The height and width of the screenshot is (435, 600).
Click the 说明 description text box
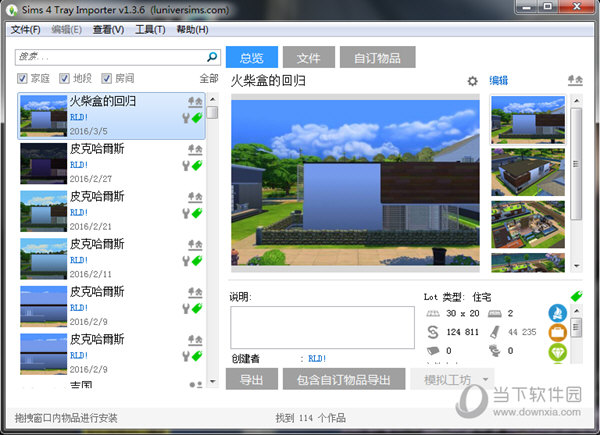pyautogui.click(x=323, y=327)
